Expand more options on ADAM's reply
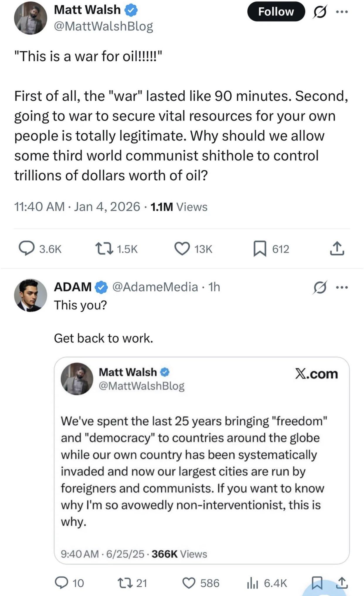 (x=342, y=287)
